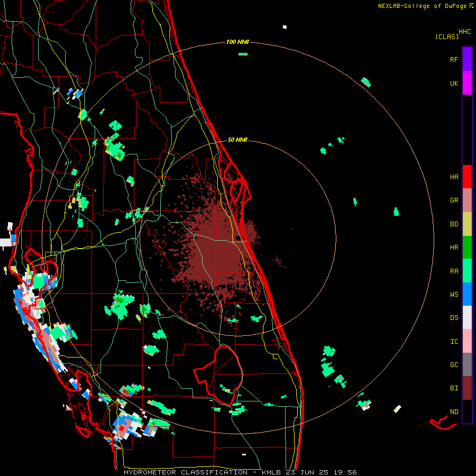The image size is (476, 476).
Task: Click the BI brown legend swatch
Action: (x=467, y=388)
